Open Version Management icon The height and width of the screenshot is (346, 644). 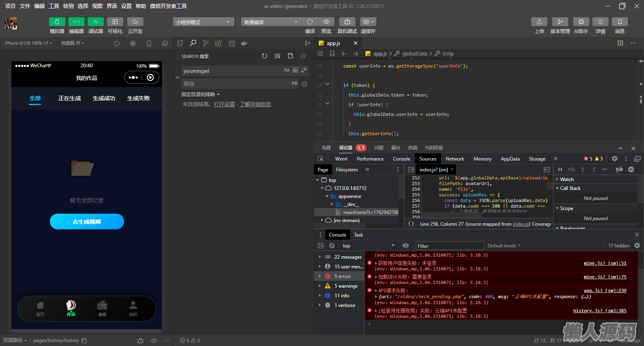(560, 22)
